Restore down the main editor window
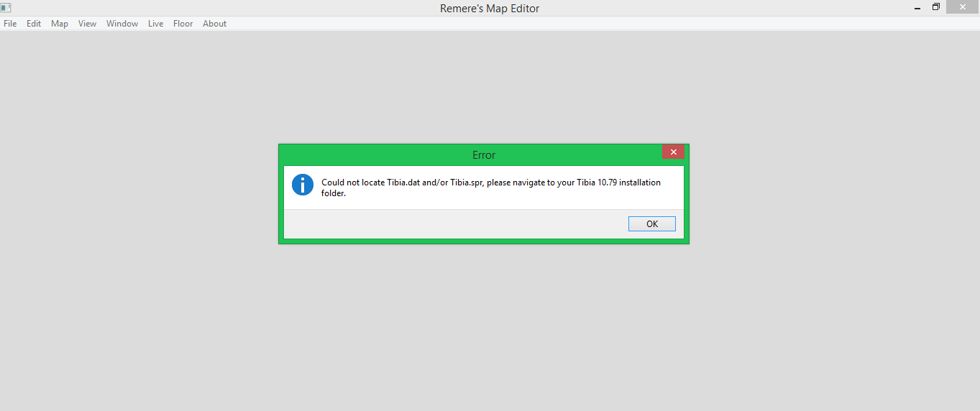 (936, 7)
